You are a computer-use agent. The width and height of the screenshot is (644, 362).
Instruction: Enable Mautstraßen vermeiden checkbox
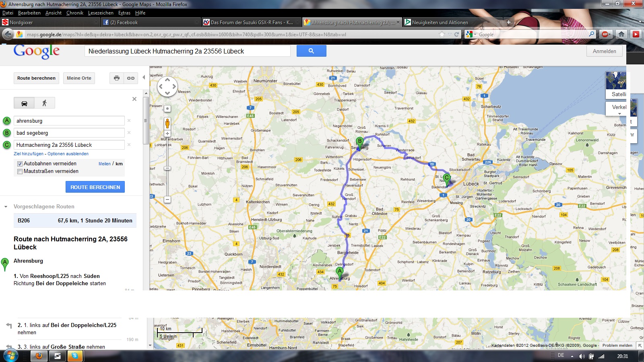pos(20,171)
